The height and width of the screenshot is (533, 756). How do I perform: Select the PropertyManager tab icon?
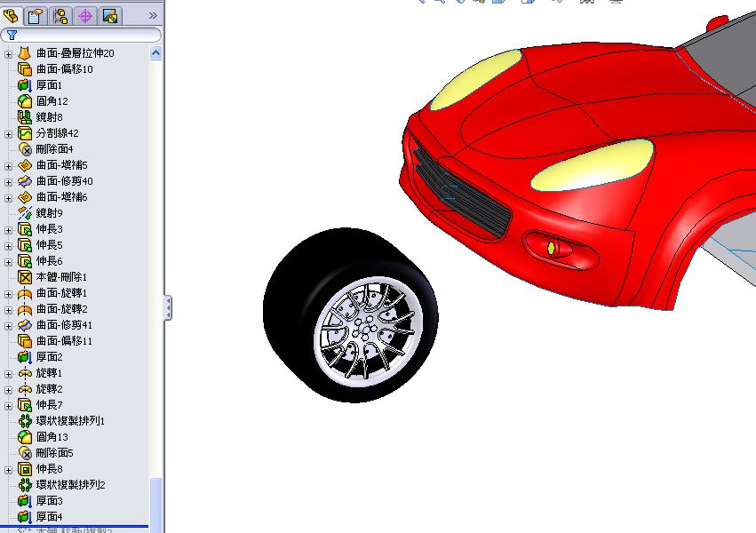click(34, 14)
